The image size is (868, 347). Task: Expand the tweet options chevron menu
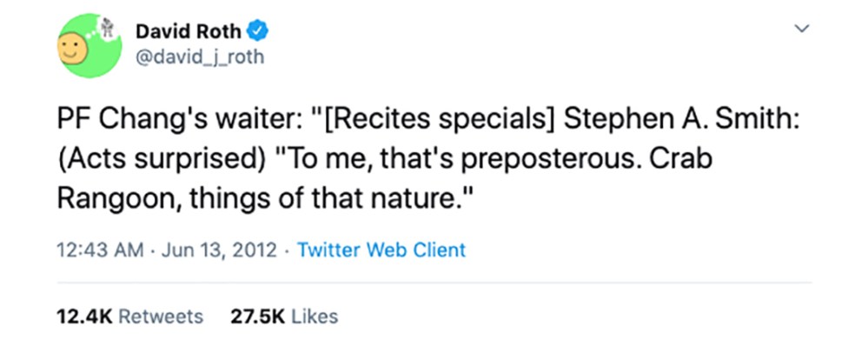click(x=802, y=28)
